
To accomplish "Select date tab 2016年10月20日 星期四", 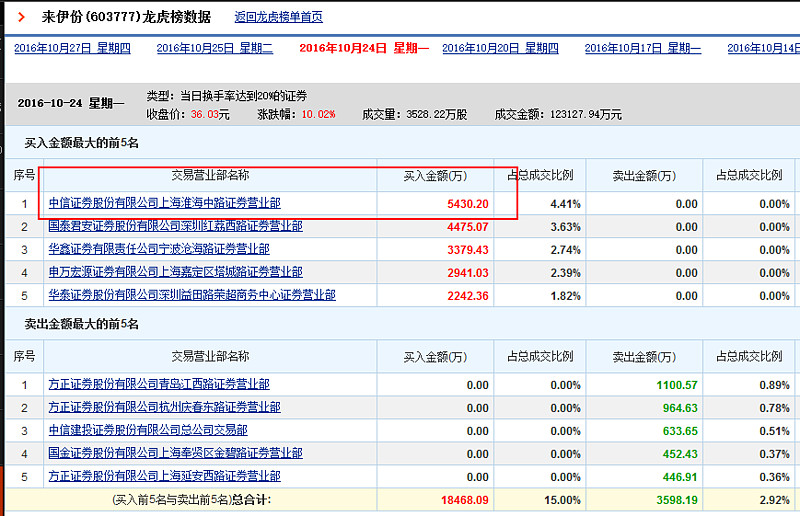I will [501, 48].
